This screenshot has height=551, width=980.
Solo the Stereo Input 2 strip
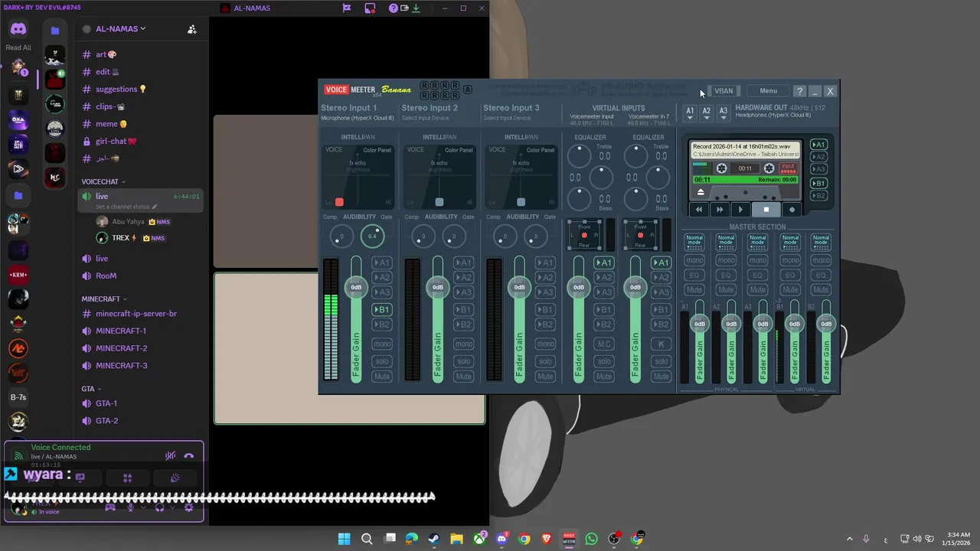point(463,360)
